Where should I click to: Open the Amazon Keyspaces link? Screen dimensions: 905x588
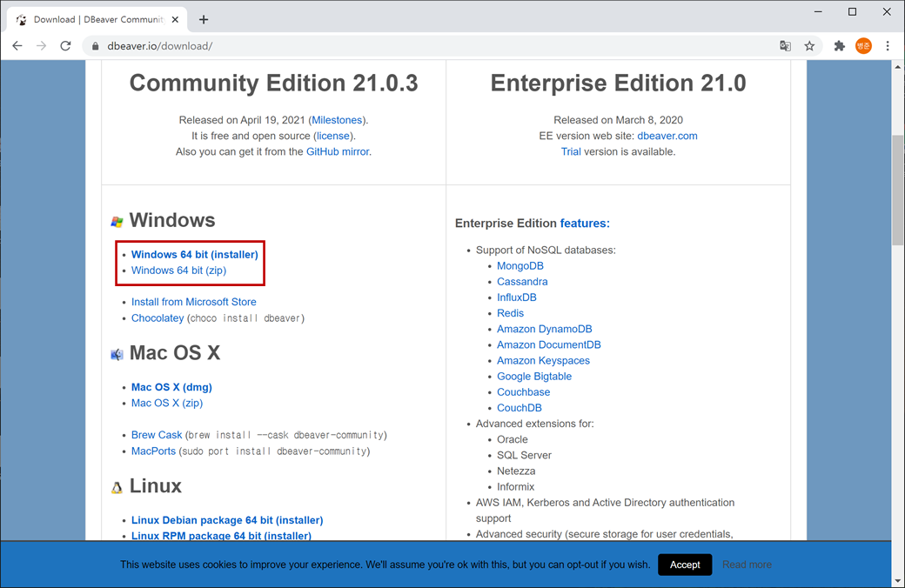543,360
